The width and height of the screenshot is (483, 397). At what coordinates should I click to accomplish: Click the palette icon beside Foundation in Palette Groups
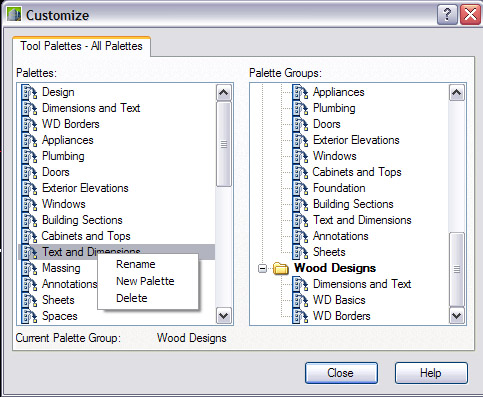tap(300, 188)
